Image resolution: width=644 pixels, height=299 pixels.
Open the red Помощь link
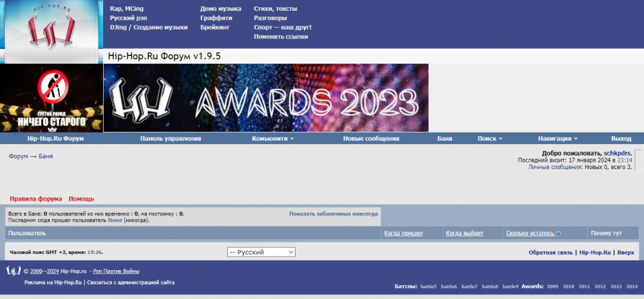coord(81,199)
